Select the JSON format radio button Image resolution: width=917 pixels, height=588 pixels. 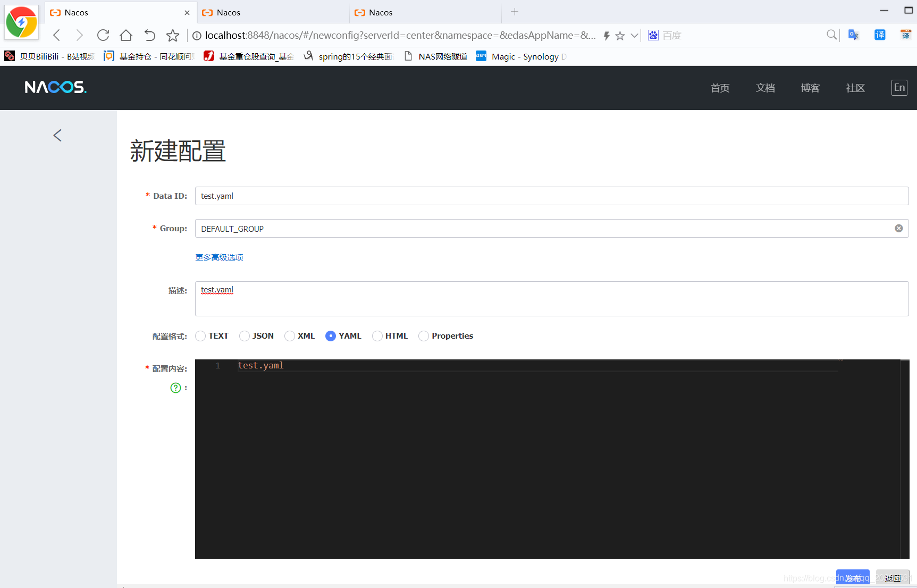coord(245,336)
